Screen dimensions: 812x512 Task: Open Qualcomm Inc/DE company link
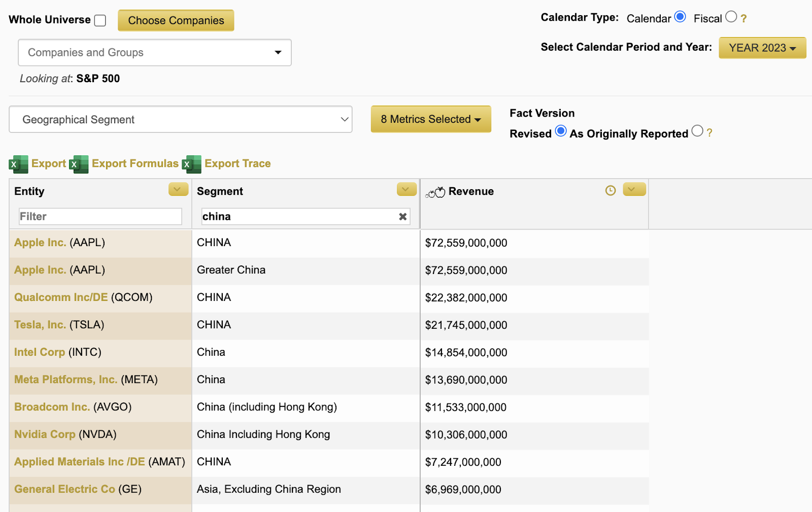(61, 297)
